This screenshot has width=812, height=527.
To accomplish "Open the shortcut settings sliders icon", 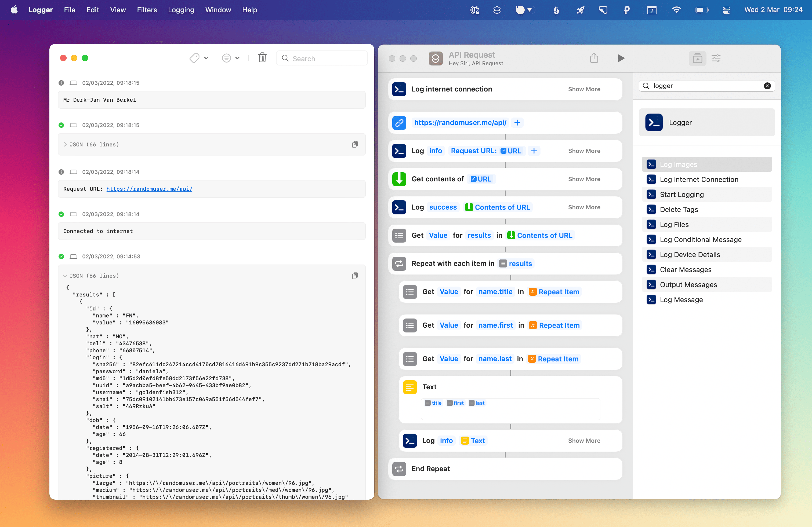I will point(716,58).
